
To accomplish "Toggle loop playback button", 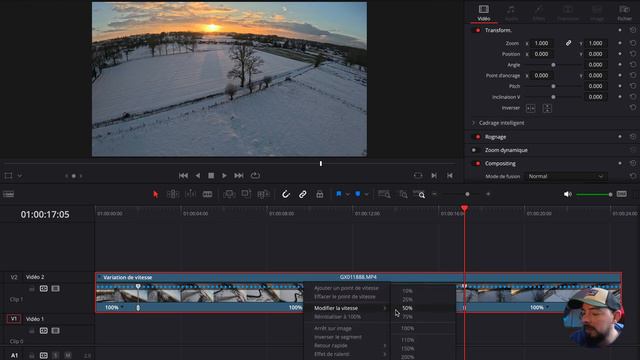I will [x=255, y=176].
